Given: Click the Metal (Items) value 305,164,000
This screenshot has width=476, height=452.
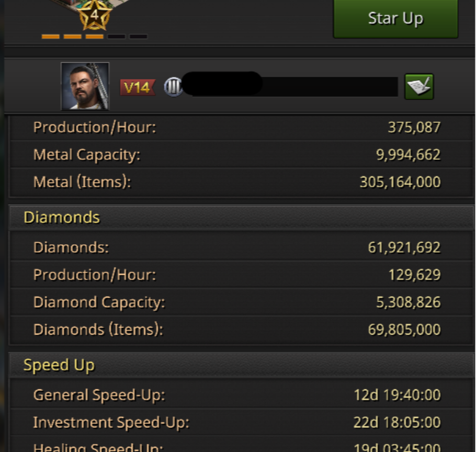Looking at the screenshot, I should coord(400,182).
